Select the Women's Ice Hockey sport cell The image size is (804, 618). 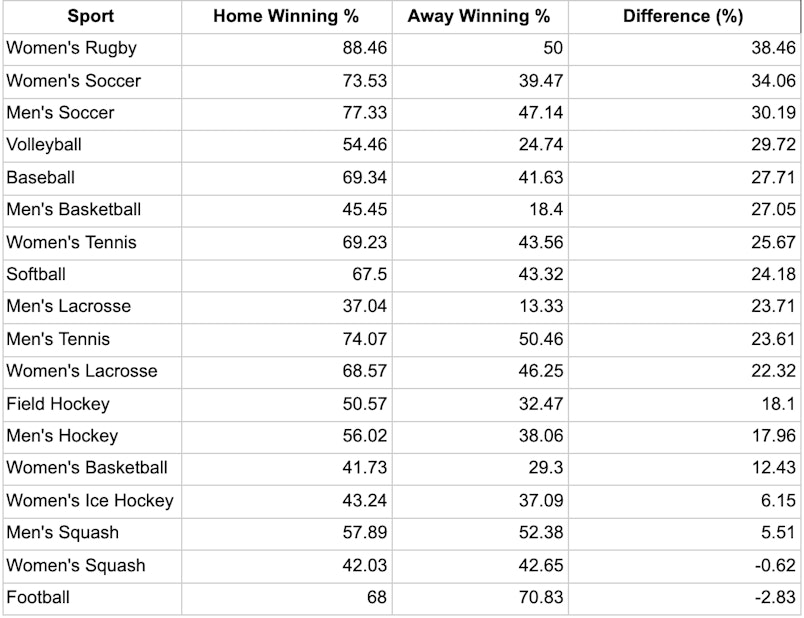point(90,501)
